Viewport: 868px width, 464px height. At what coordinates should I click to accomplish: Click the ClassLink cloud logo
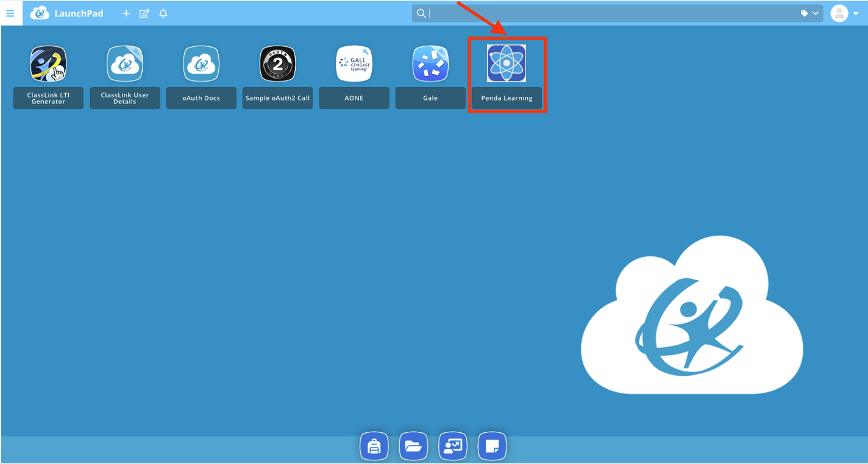tap(40, 13)
